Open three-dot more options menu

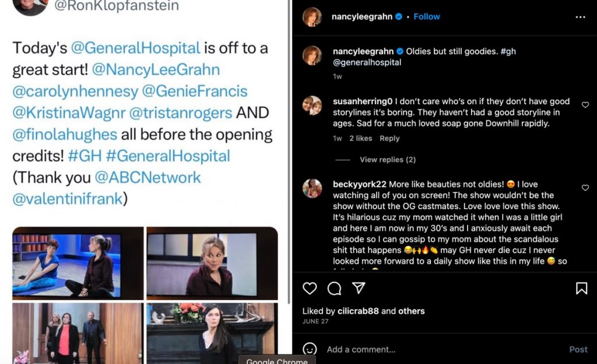(580, 17)
